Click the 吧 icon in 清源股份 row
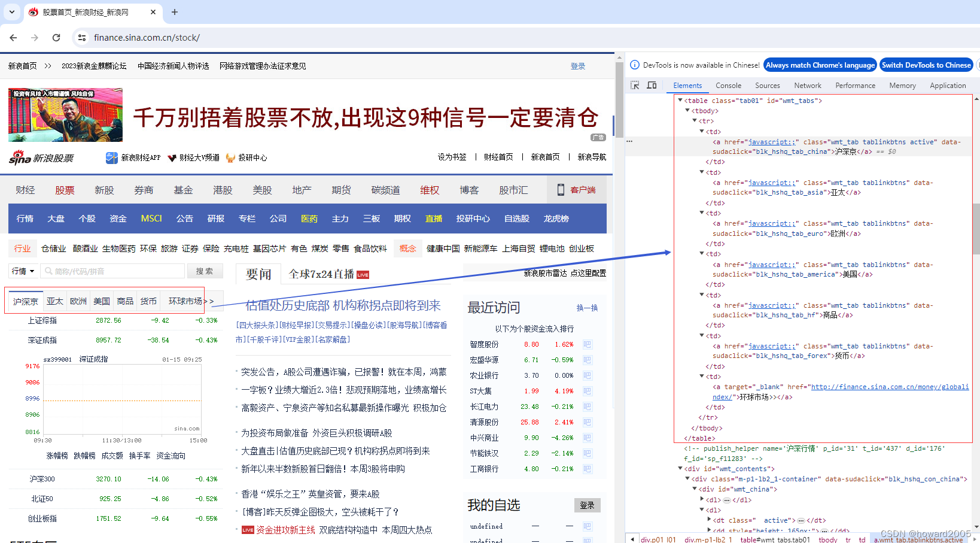Screen dimensions: 980x543 click(x=587, y=422)
